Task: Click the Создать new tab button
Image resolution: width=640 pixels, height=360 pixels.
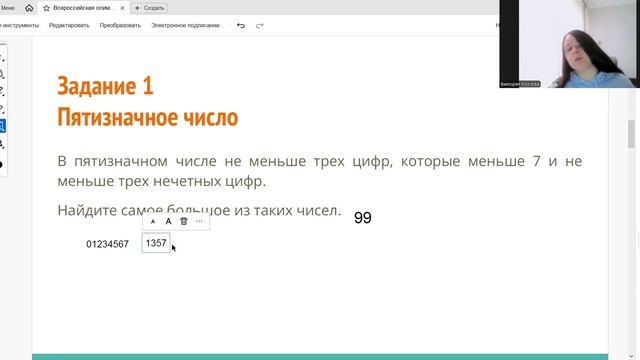Action: [x=149, y=8]
